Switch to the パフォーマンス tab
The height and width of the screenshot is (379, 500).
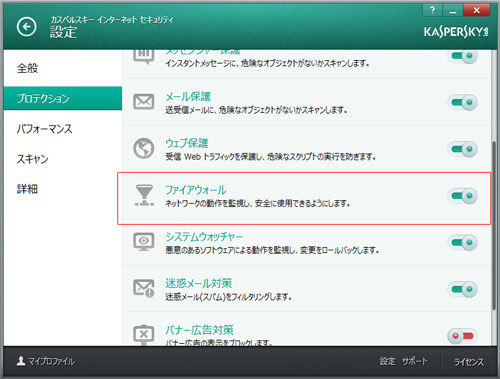tap(63, 129)
